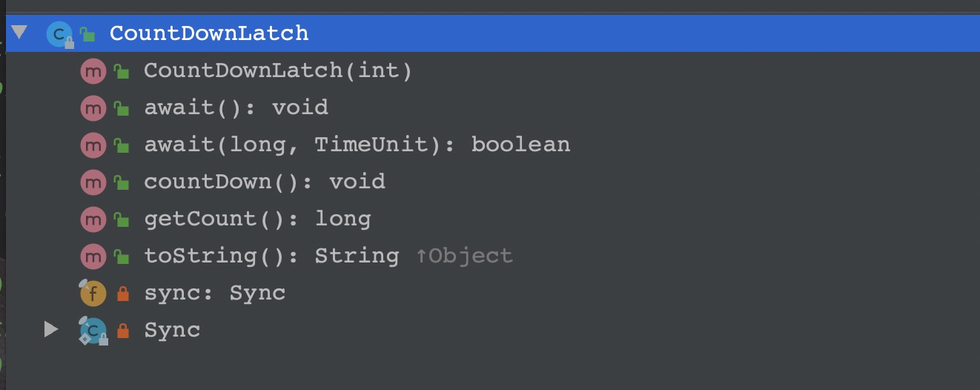Click the method icon beside await(): void
Screen dimensions: 980x390
click(x=93, y=108)
